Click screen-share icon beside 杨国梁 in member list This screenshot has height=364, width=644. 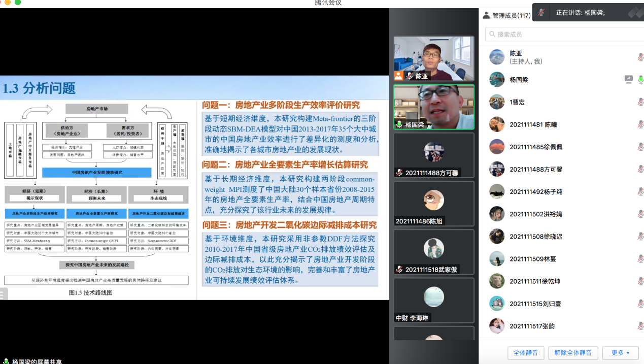628,79
